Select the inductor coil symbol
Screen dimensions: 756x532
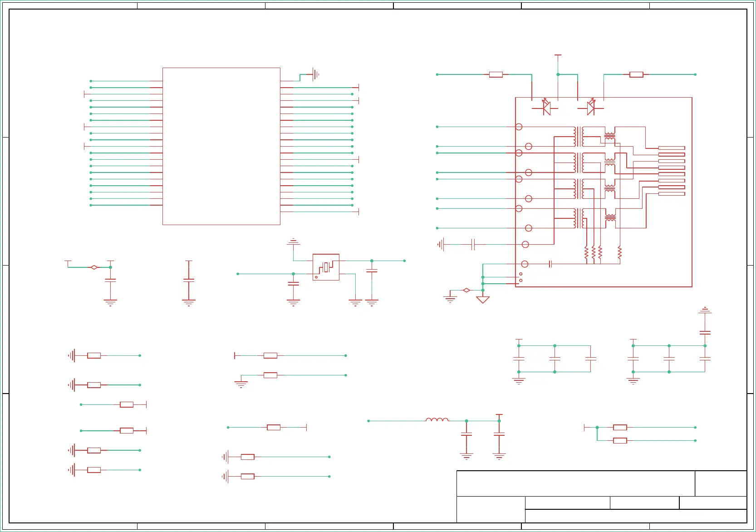pos(437,420)
